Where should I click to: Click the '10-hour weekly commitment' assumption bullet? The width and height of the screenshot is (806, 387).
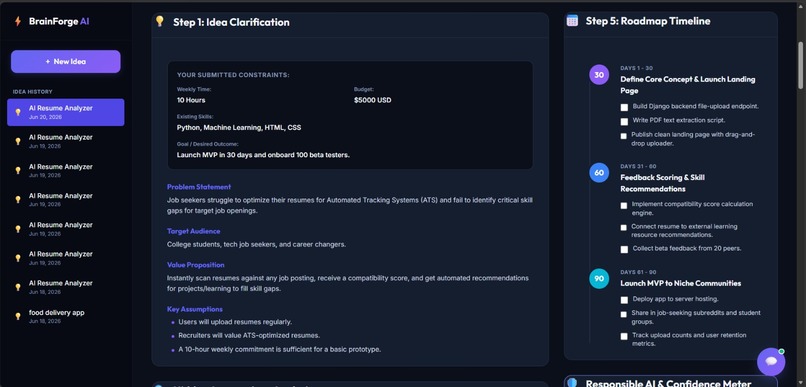click(280, 349)
